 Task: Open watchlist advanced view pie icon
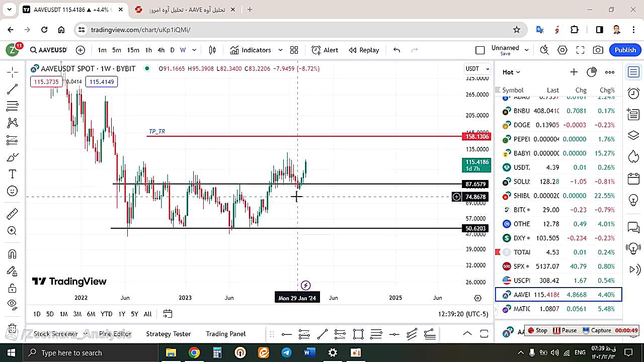point(592,72)
